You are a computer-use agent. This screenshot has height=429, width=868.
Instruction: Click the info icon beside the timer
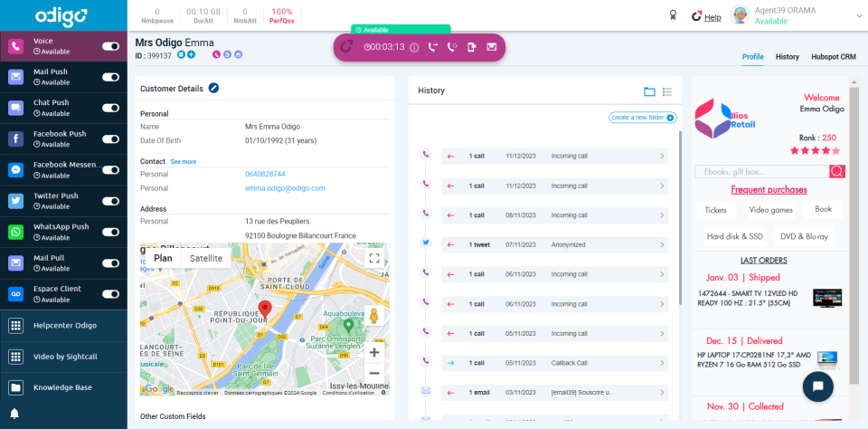(x=414, y=47)
